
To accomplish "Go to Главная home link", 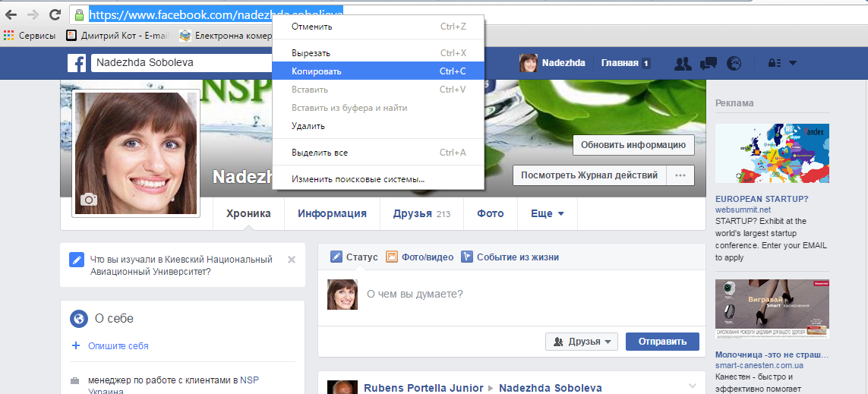I will 620,63.
